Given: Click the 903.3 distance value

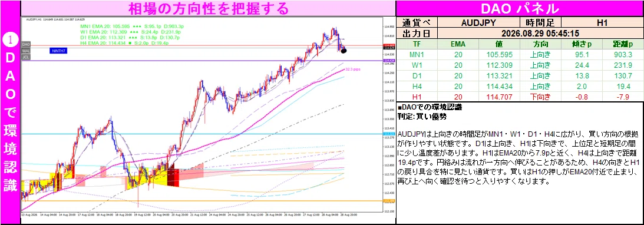Looking at the screenshot, I should (623, 54).
